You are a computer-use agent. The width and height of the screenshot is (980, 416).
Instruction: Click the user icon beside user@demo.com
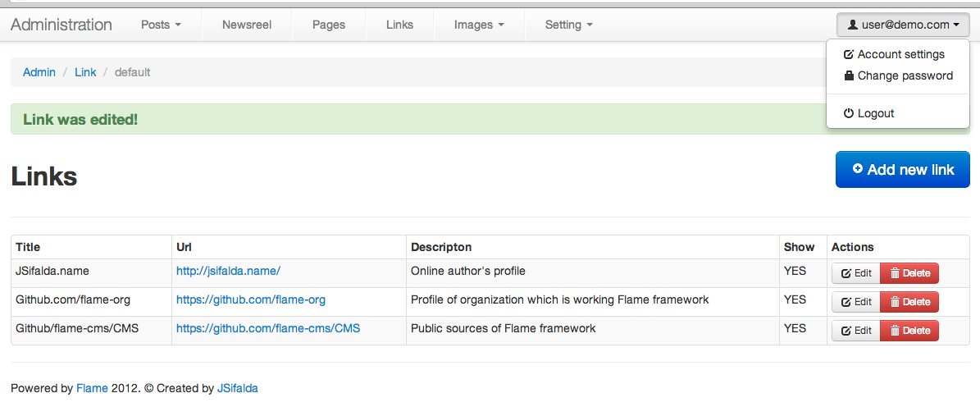[x=854, y=25]
